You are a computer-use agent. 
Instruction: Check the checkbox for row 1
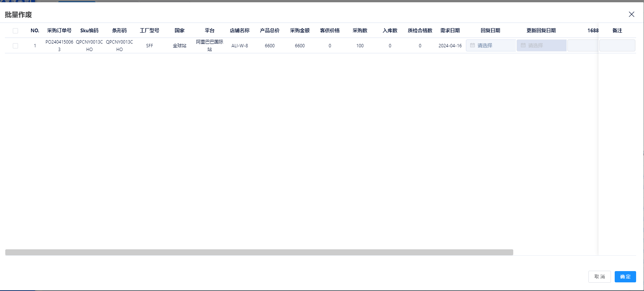click(15, 46)
